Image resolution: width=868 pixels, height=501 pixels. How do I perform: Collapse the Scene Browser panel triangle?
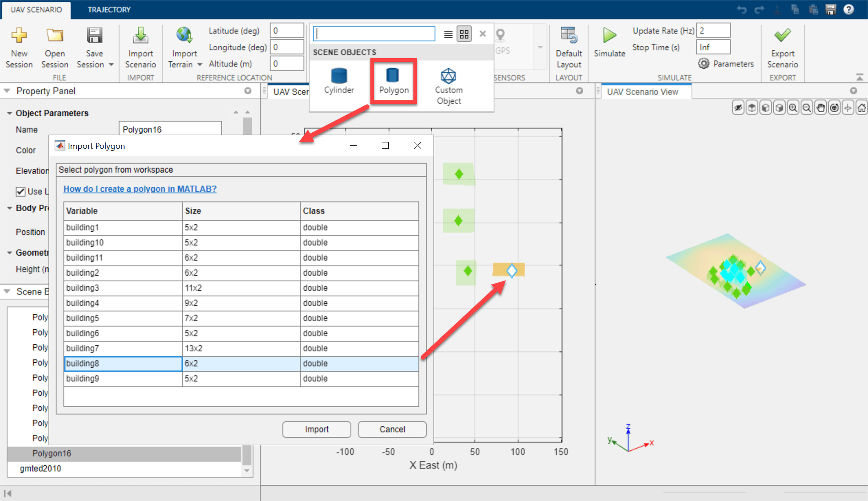pos(7,291)
